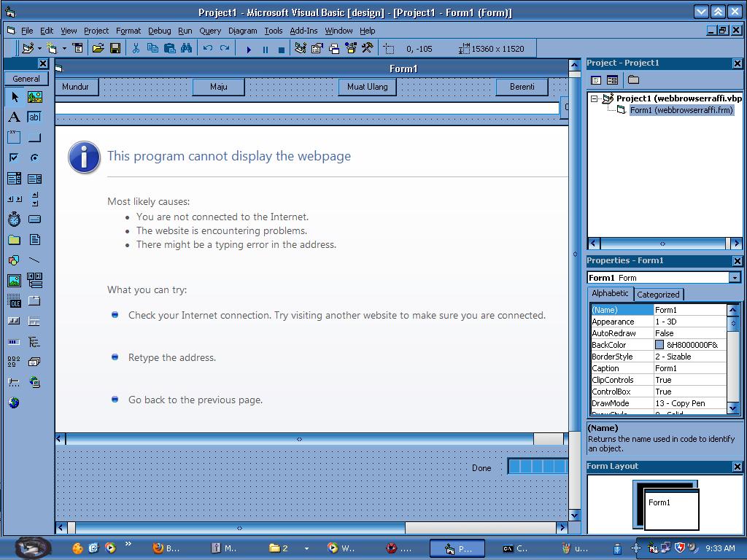This screenshot has height=560, width=747.
Task: Show Form Layout Window toolbar icon
Action: point(334,48)
